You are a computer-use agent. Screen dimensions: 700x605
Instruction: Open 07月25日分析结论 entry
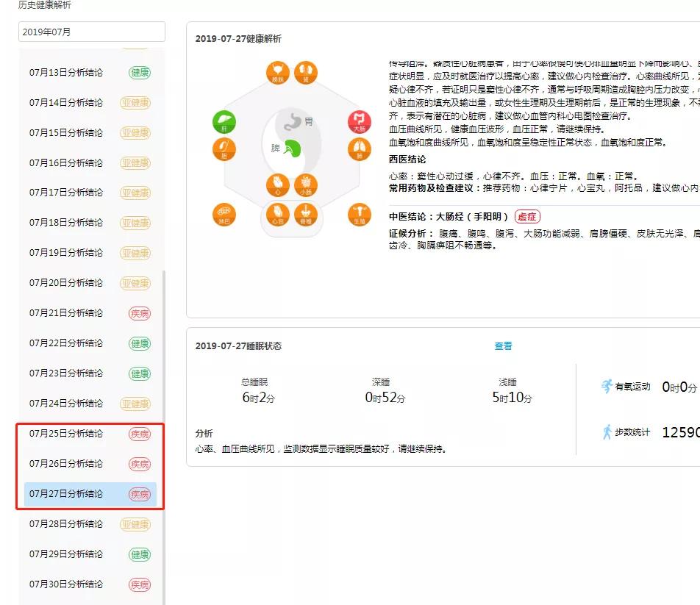pos(66,434)
